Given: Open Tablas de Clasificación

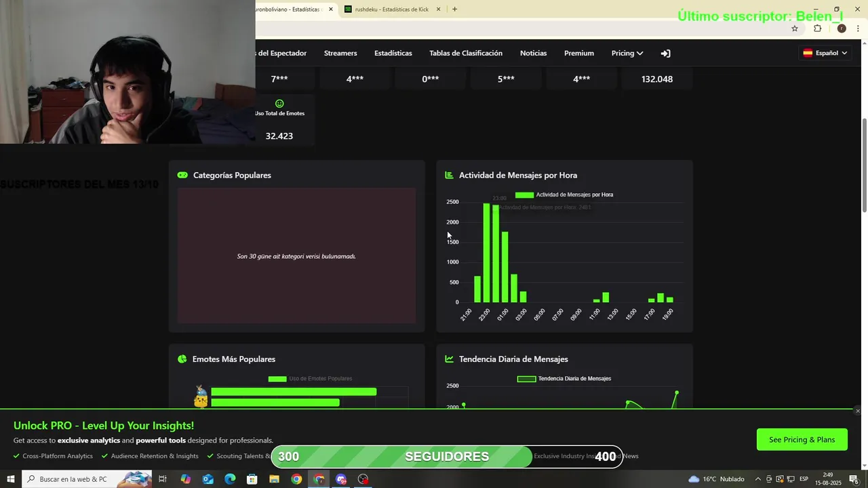Looking at the screenshot, I should coord(466,53).
